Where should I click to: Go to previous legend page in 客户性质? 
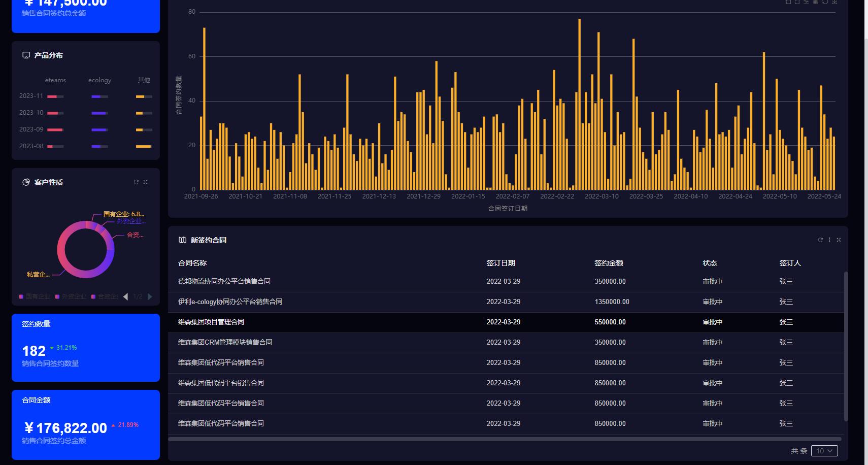tap(125, 296)
